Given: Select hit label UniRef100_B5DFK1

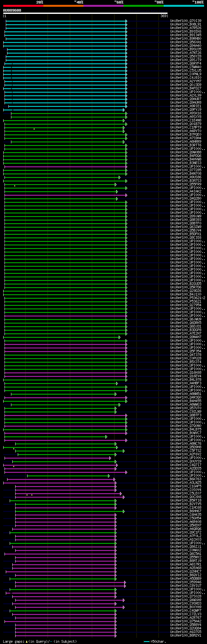Looking at the screenshot, I should coord(186,234).
